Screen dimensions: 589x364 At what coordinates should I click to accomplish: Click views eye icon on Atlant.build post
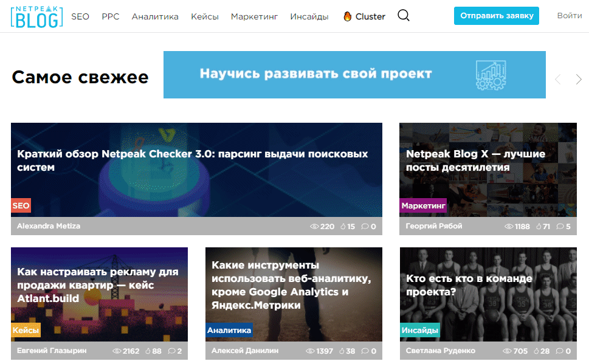(x=117, y=351)
